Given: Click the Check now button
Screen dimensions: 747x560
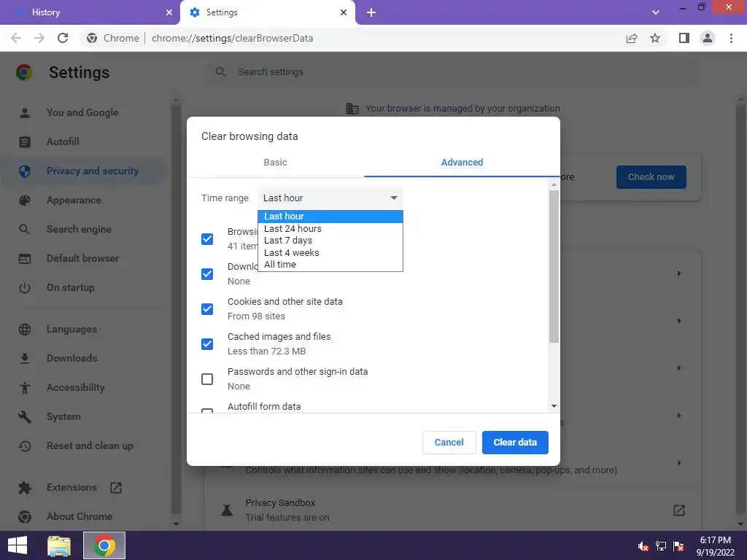Looking at the screenshot, I should click(x=651, y=177).
